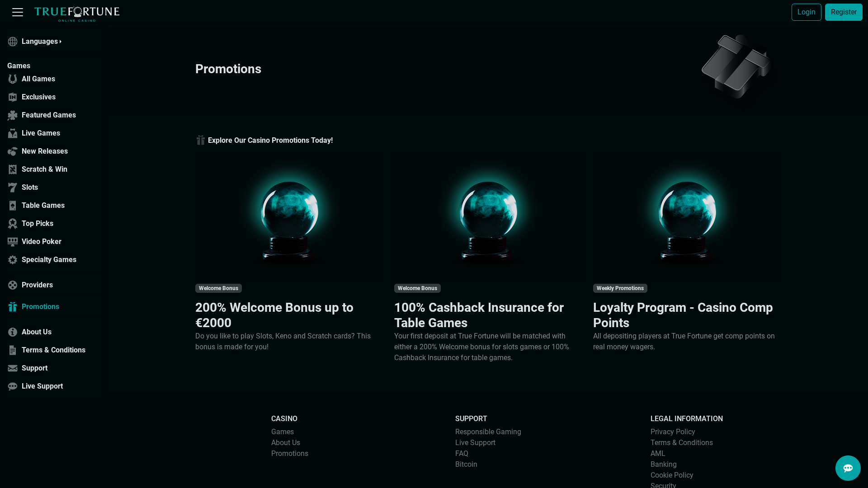Viewport: 868px width, 488px height.
Task: Open the live chat bubble icon
Action: point(848,468)
